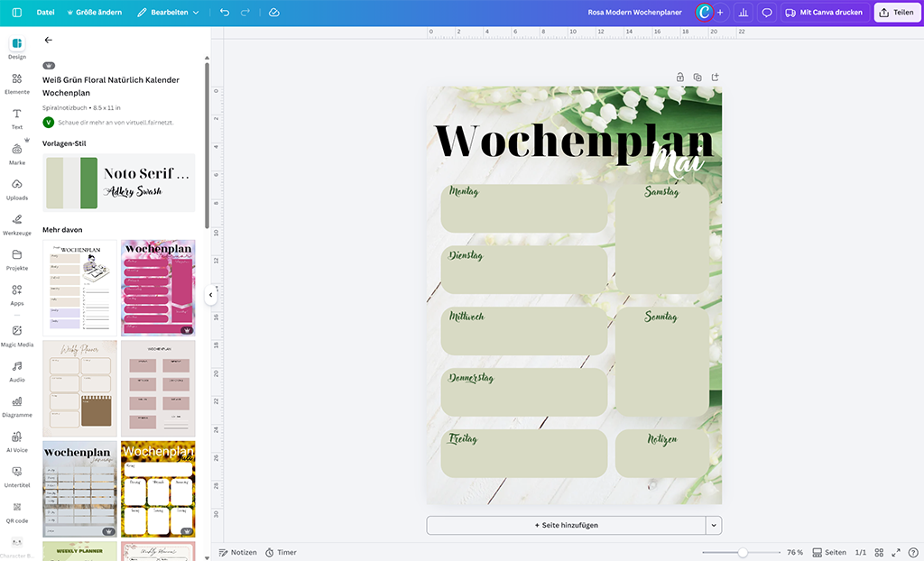Go back with the left arrow
This screenshot has width=924, height=561.
49,40
